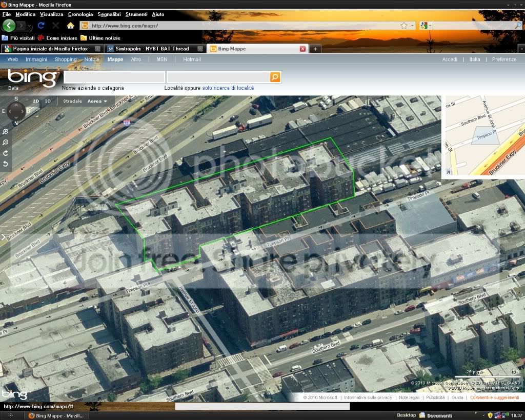The width and height of the screenshot is (525, 420).
Task: Click the Bing logo
Action: (32, 78)
